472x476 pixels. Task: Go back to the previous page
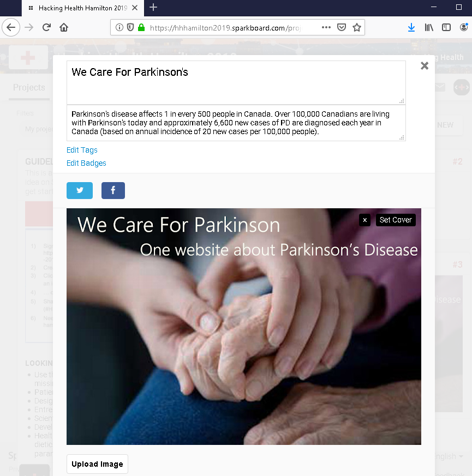(11, 28)
